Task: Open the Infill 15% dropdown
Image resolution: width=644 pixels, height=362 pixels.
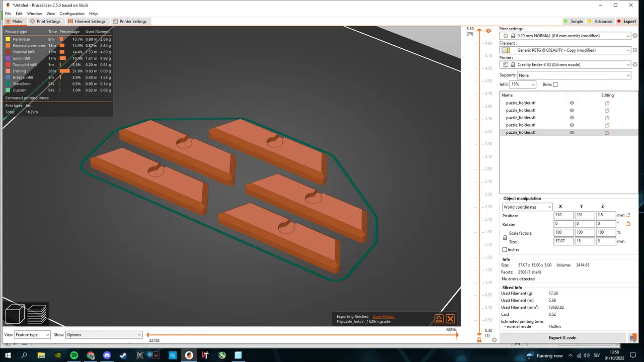Action: point(523,84)
